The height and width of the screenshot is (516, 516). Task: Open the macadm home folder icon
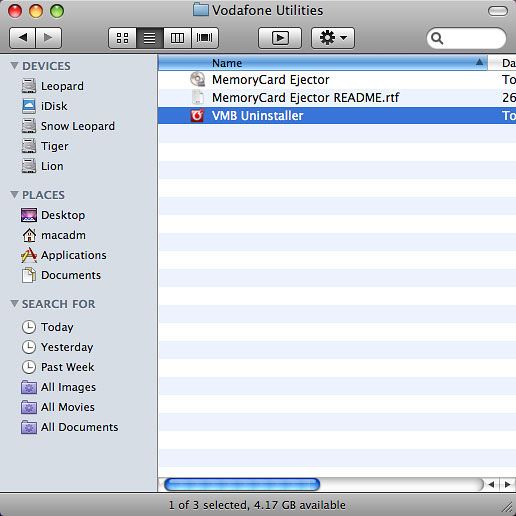(x=29, y=235)
